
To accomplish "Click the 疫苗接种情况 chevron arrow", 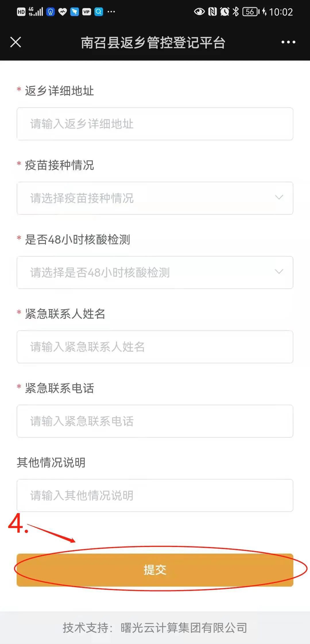I will pyautogui.click(x=279, y=197).
